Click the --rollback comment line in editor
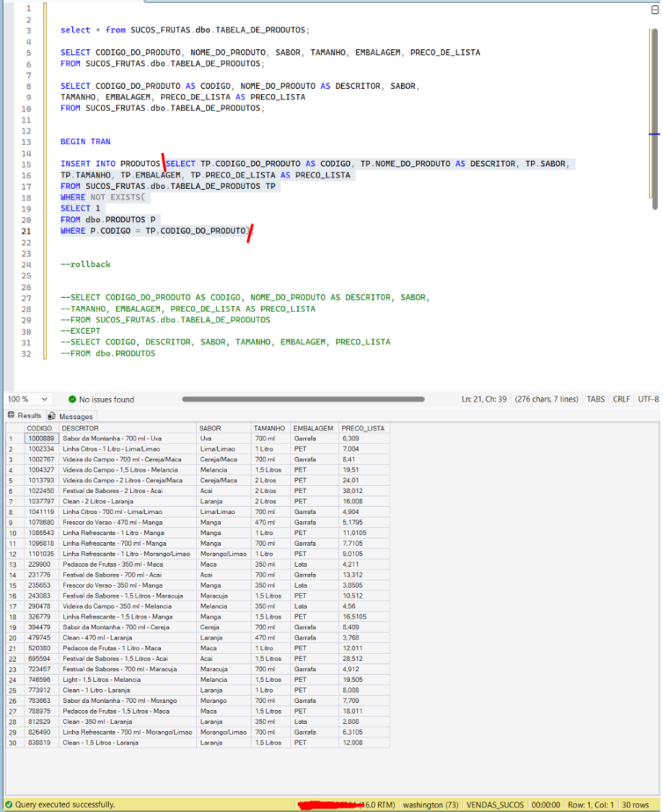The height and width of the screenshot is (812, 663). (85, 265)
